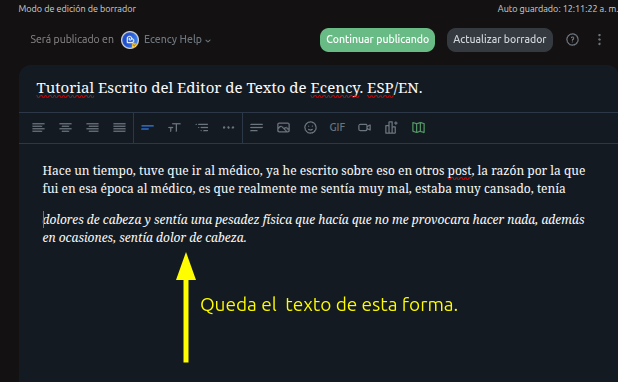The width and height of the screenshot is (618, 382).
Task: Click the paragraph block icon
Action: coord(257,128)
